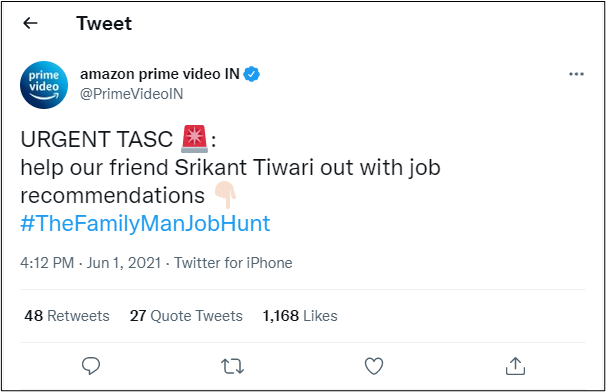Like the tweet with the heart icon

point(374,366)
